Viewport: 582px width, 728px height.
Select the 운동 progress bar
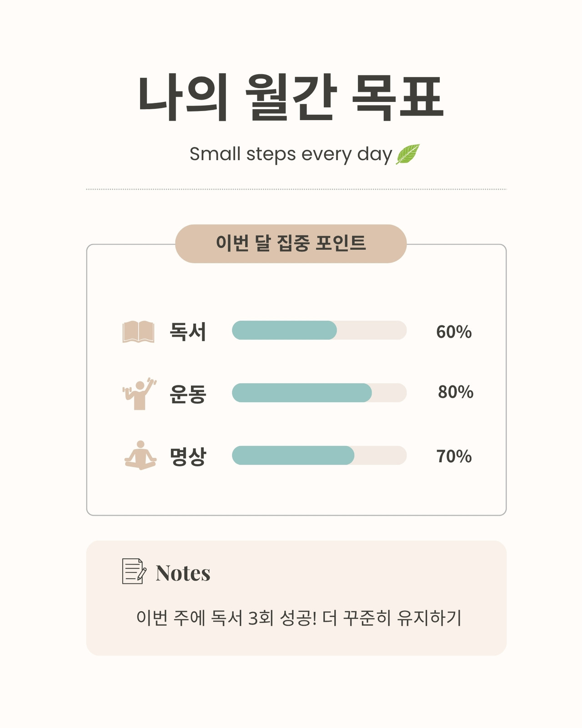pyautogui.click(x=319, y=393)
